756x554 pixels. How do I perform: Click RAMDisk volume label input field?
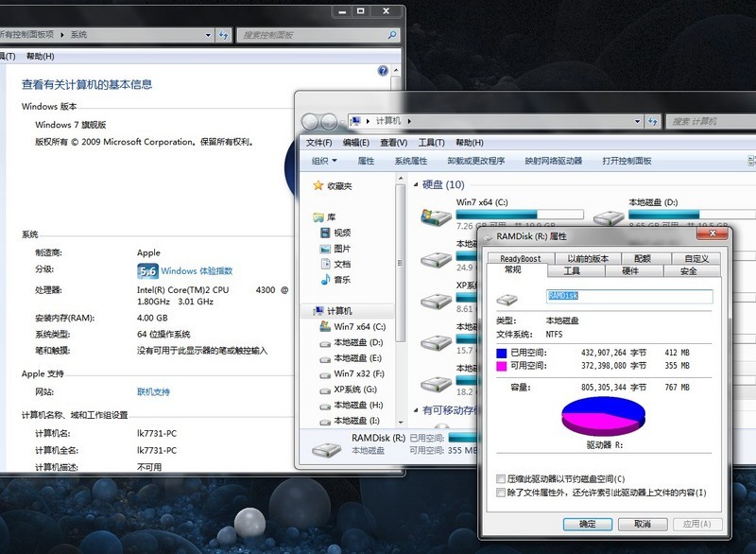click(x=629, y=296)
